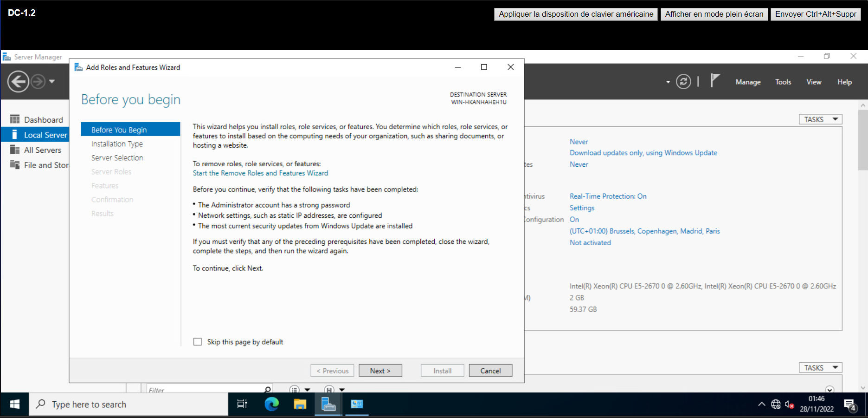Click the rightmost pinned app on the taskbar
This screenshot has width=868, height=418.
click(x=357, y=404)
